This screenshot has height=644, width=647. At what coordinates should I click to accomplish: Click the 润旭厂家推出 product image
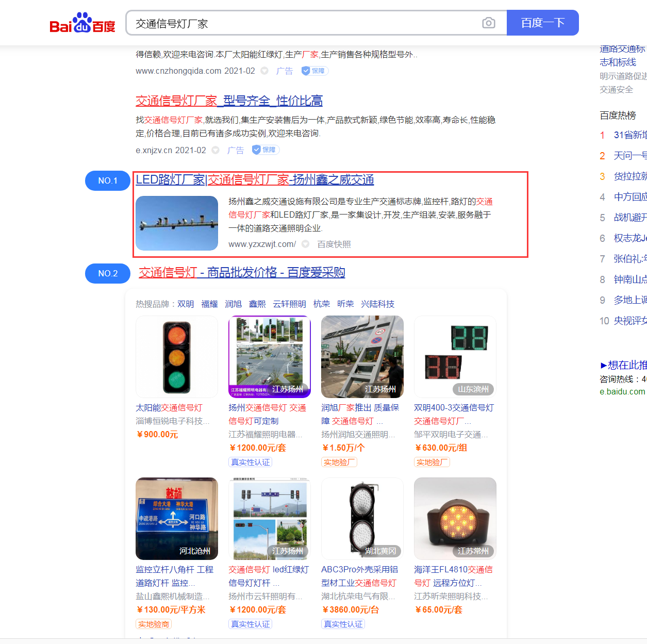click(x=362, y=357)
